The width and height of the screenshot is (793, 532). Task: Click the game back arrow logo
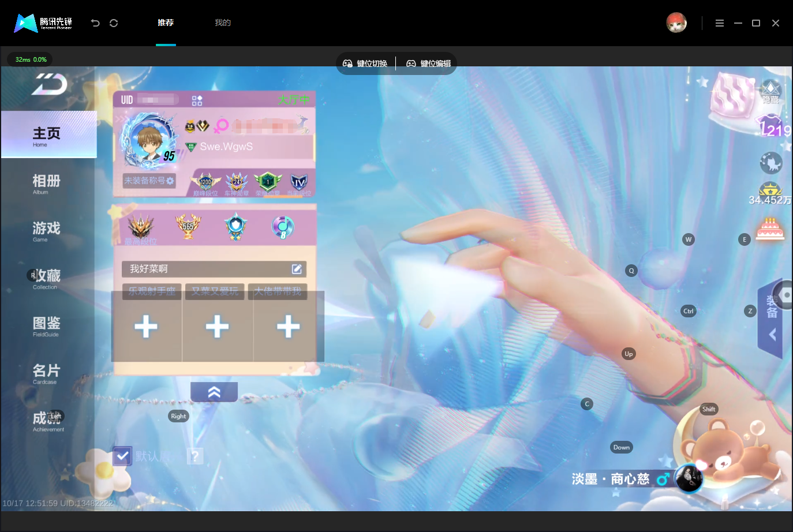point(50,84)
